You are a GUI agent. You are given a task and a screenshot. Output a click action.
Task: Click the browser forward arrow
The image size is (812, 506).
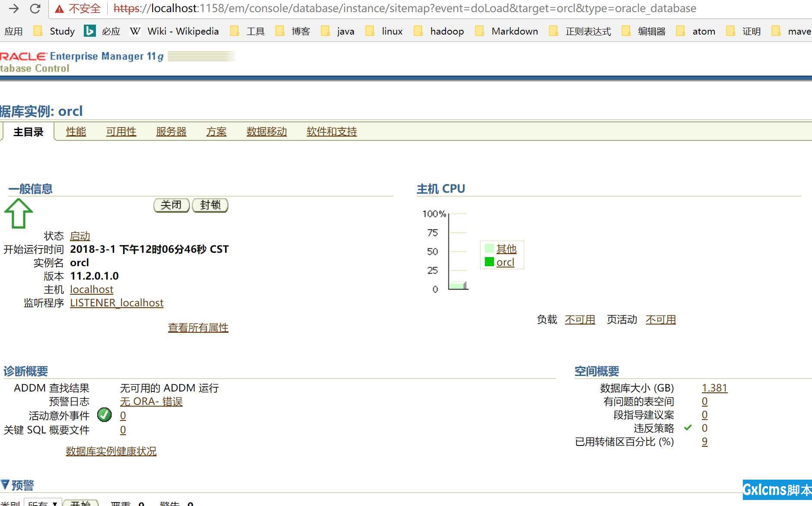pyautogui.click(x=13, y=8)
